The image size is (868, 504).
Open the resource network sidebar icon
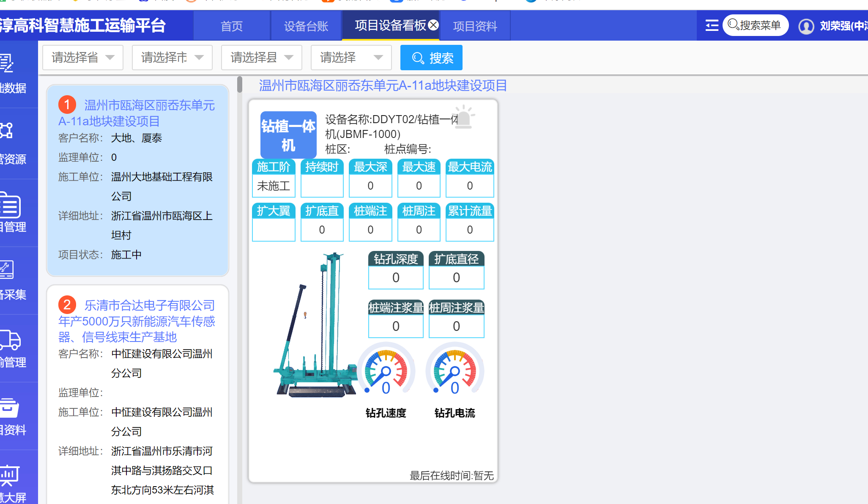point(7,130)
